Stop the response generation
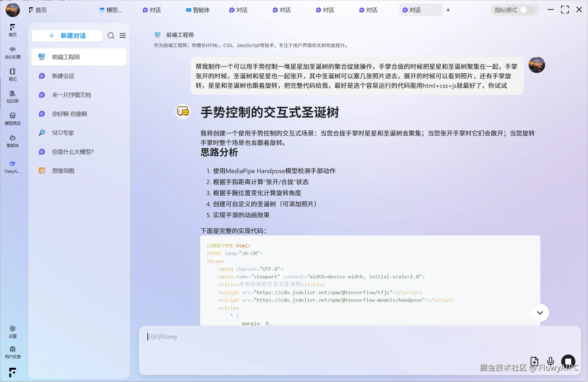This screenshot has width=588, height=382. [568, 361]
